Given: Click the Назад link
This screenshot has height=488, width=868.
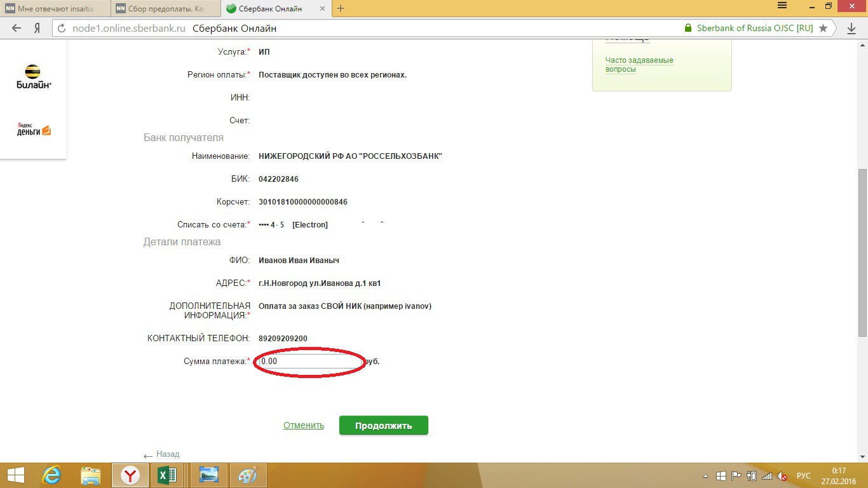Looking at the screenshot, I should pyautogui.click(x=168, y=454).
